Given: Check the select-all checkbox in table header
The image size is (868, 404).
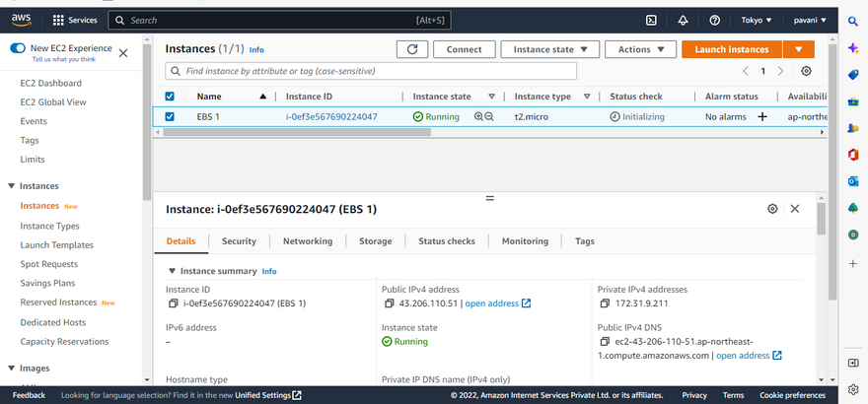Looking at the screenshot, I should pyautogui.click(x=170, y=97).
